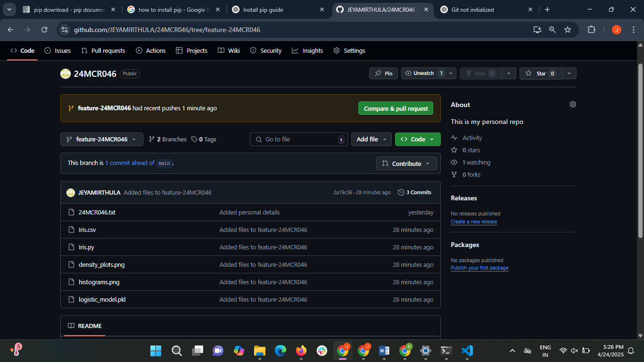The height and width of the screenshot is (362, 644).
Task: Open taskbar Search icon
Action: pos(176,351)
